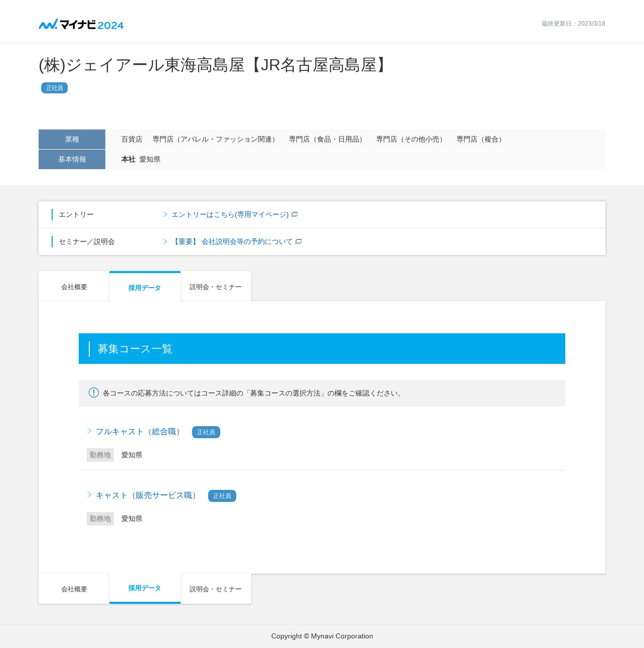The height and width of the screenshot is (648, 644).
Task: Click 専門店（食品・日用品） text
Action: (328, 139)
